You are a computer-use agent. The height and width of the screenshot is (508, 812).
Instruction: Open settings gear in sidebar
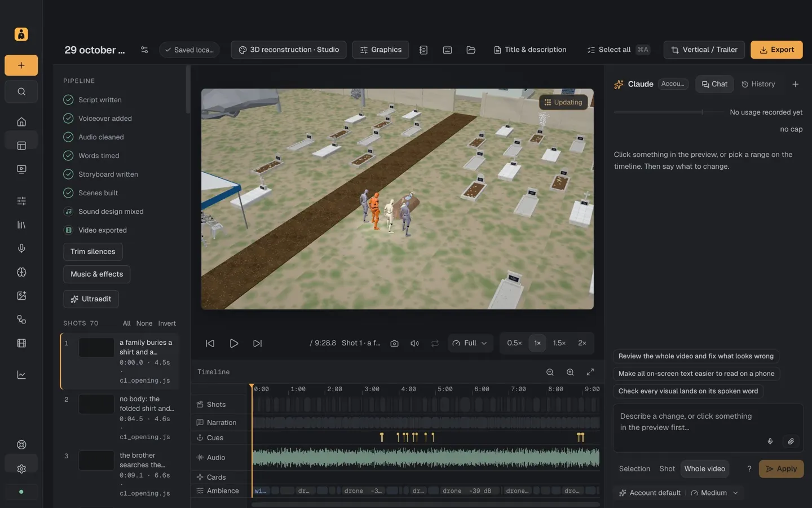pos(21,468)
